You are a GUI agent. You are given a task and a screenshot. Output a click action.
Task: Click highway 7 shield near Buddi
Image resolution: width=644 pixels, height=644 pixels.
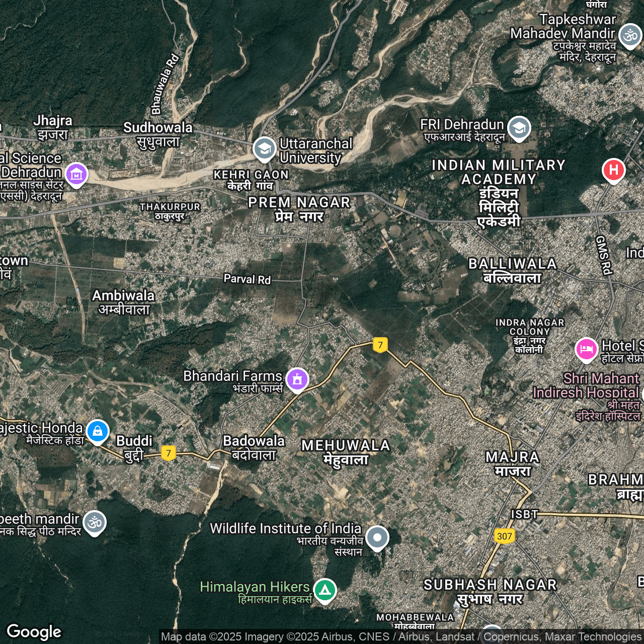(168, 453)
